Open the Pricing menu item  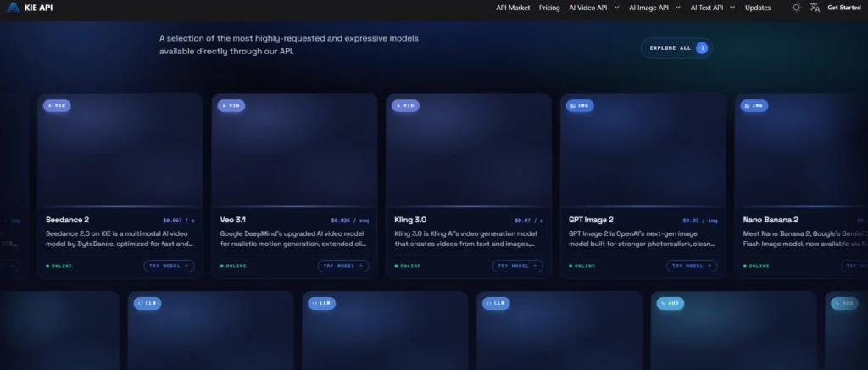pyautogui.click(x=549, y=8)
